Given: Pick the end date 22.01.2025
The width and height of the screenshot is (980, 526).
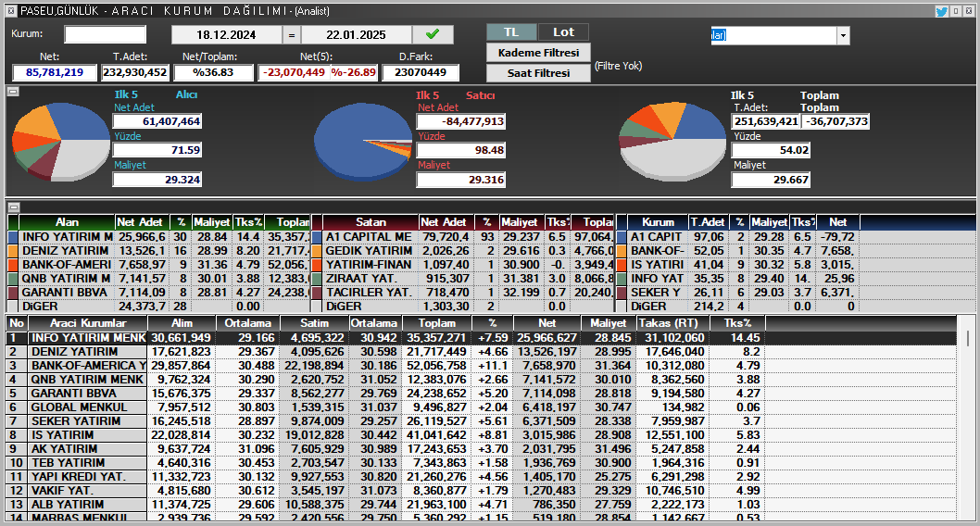Looking at the screenshot, I should click(x=357, y=35).
